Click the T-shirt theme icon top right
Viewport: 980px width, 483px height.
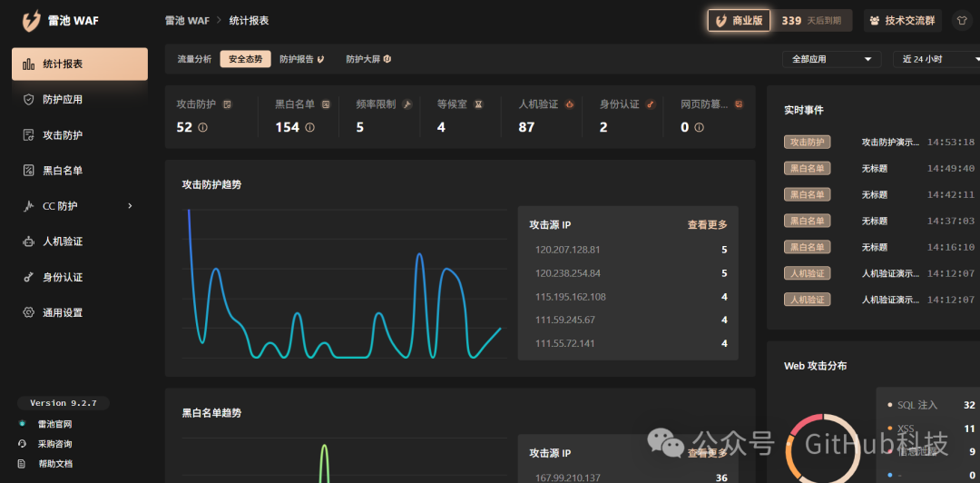coord(963,21)
